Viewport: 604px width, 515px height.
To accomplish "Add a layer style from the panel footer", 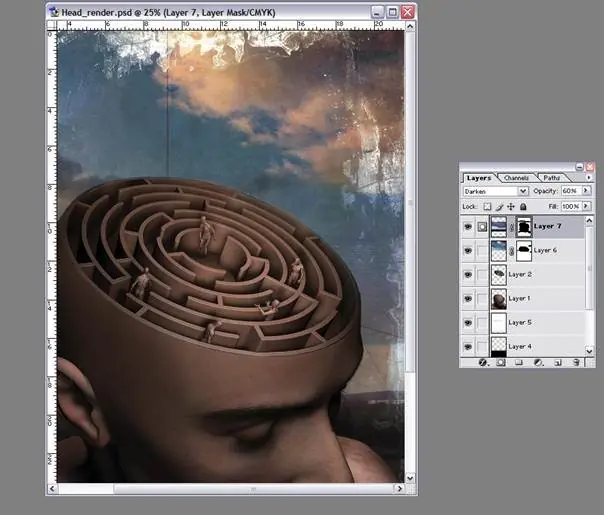I will (483, 362).
